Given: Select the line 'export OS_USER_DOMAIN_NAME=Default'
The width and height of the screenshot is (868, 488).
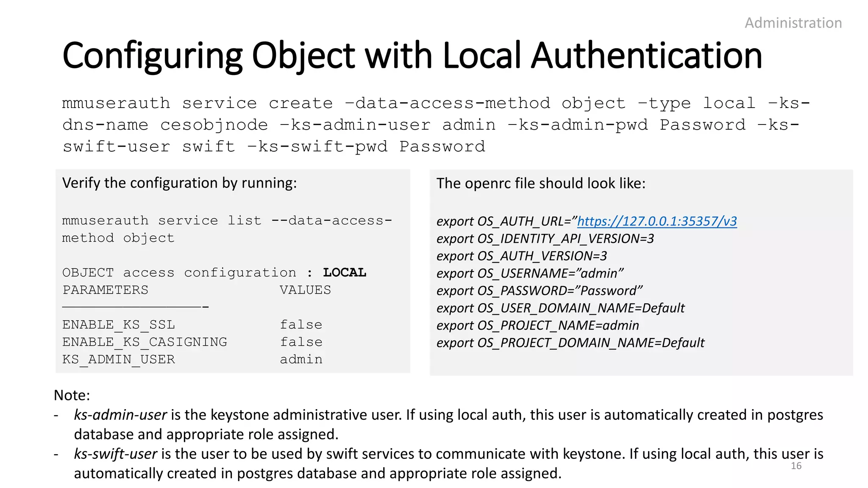Looking at the screenshot, I should click(561, 308).
